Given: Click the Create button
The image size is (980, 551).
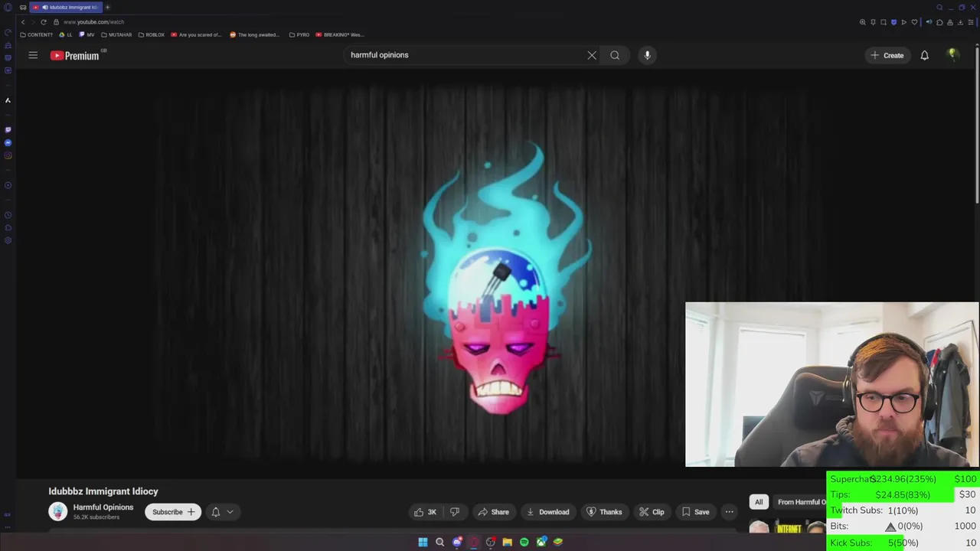Looking at the screenshot, I should tap(887, 55).
